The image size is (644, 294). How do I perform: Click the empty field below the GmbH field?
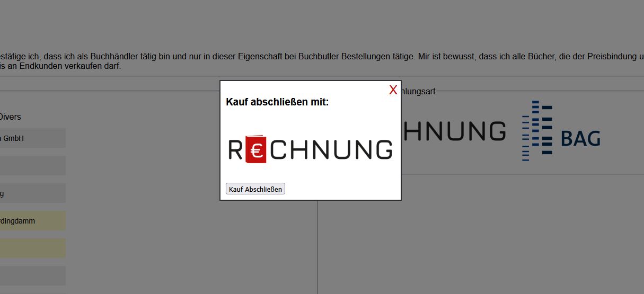coord(32,166)
